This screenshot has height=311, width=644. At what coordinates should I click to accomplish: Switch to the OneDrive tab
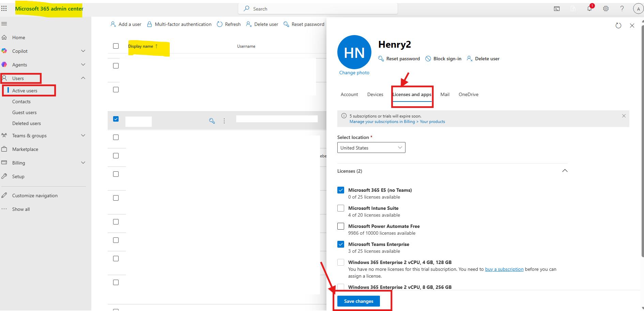click(x=469, y=94)
